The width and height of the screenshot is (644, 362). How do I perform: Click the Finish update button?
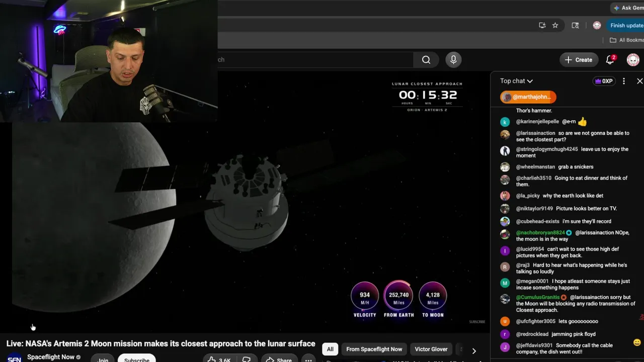point(625,25)
